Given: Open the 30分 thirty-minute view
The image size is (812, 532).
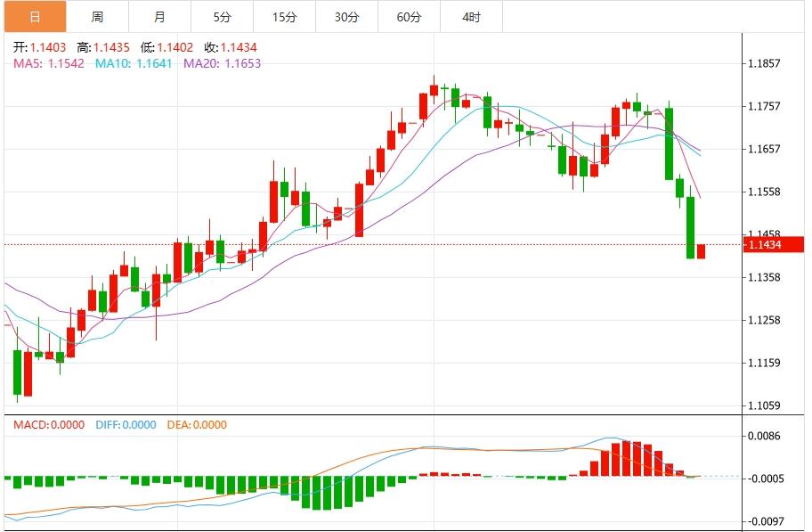Looking at the screenshot, I should pos(346,16).
